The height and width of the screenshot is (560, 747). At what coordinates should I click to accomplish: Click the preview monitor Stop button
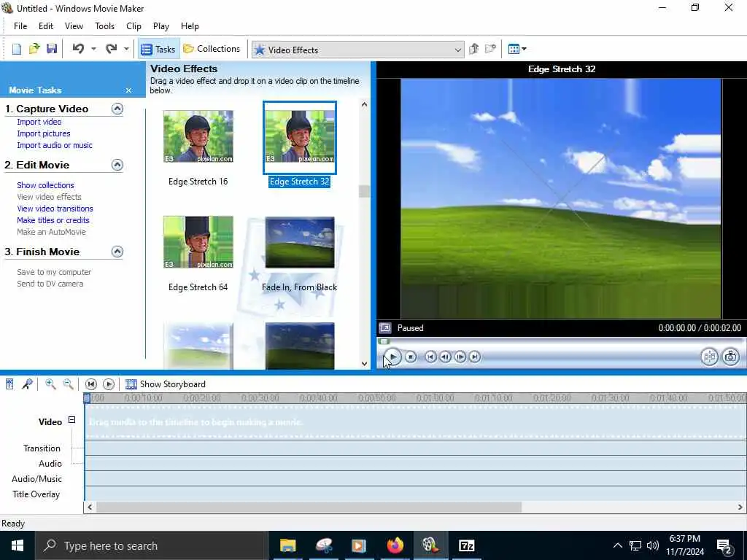pos(411,357)
